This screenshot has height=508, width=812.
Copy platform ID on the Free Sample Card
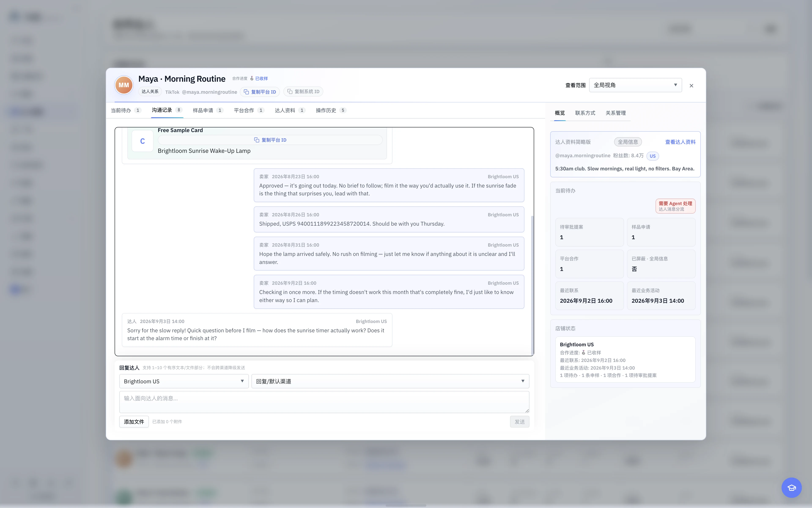[270, 140]
